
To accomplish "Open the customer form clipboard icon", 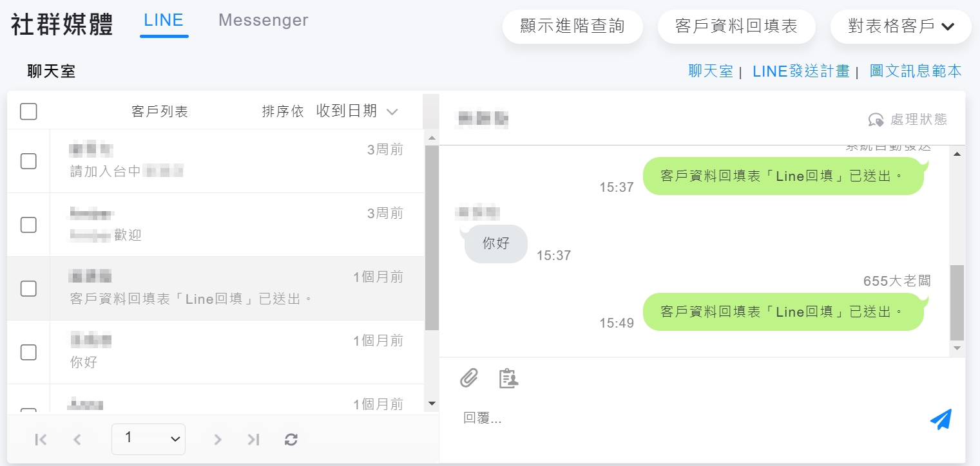I will [x=508, y=378].
